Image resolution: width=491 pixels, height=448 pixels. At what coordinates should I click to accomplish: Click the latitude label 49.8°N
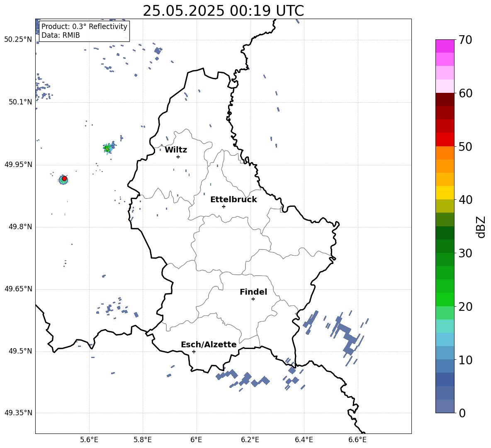coord(20,227)
